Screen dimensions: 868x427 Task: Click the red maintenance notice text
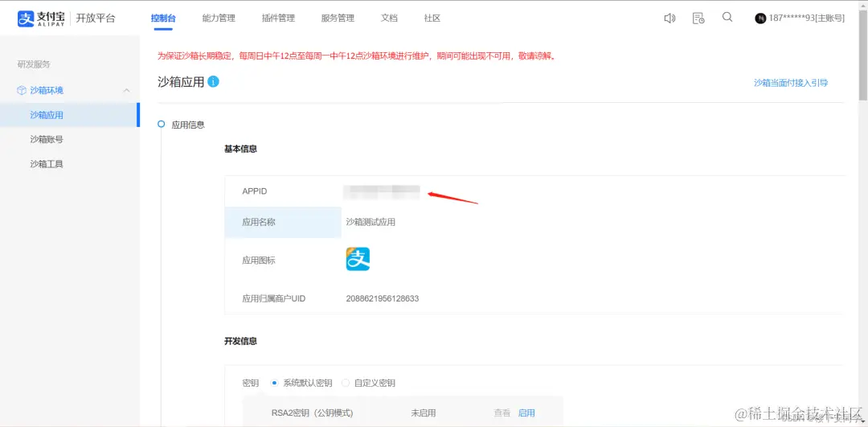tap(357, 56)
